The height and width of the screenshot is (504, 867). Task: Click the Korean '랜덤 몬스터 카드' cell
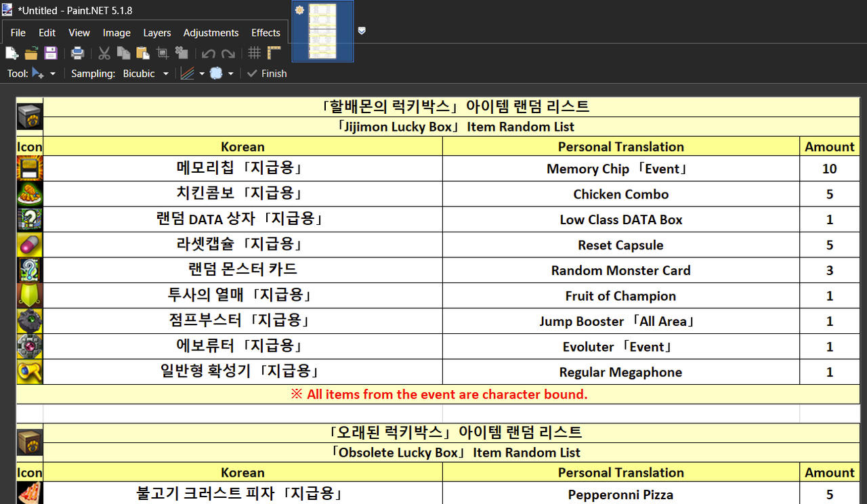click(x=242, y=270)
